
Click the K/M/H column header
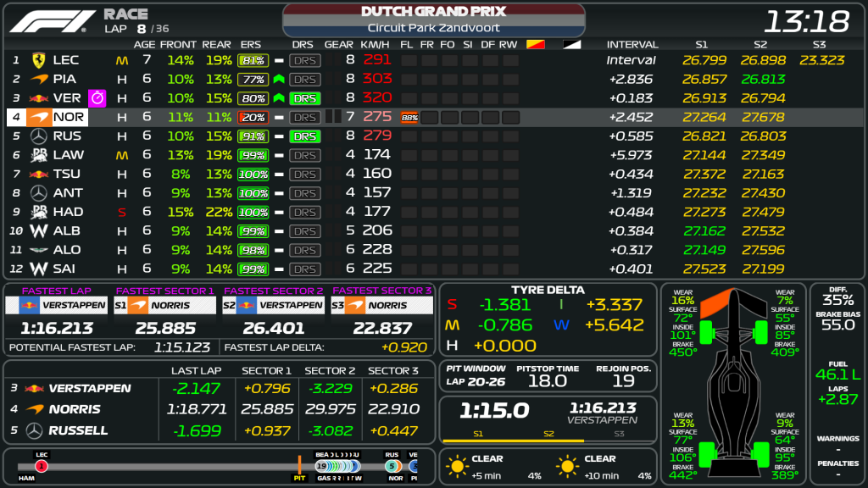375,45
